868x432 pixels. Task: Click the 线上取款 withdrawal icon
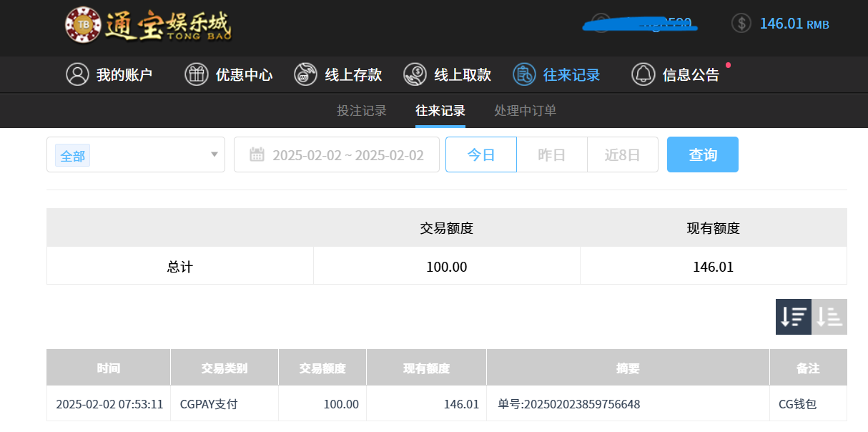tap(415, 74)
